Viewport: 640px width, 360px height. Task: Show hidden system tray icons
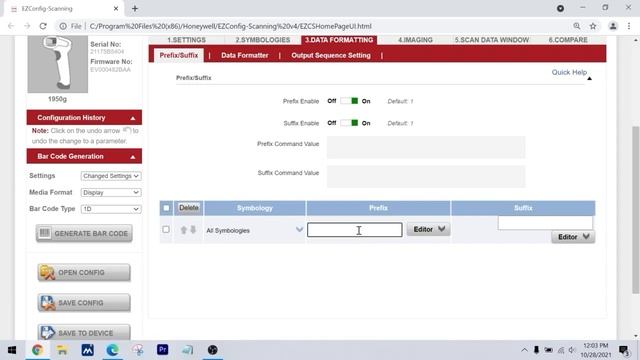524,350
